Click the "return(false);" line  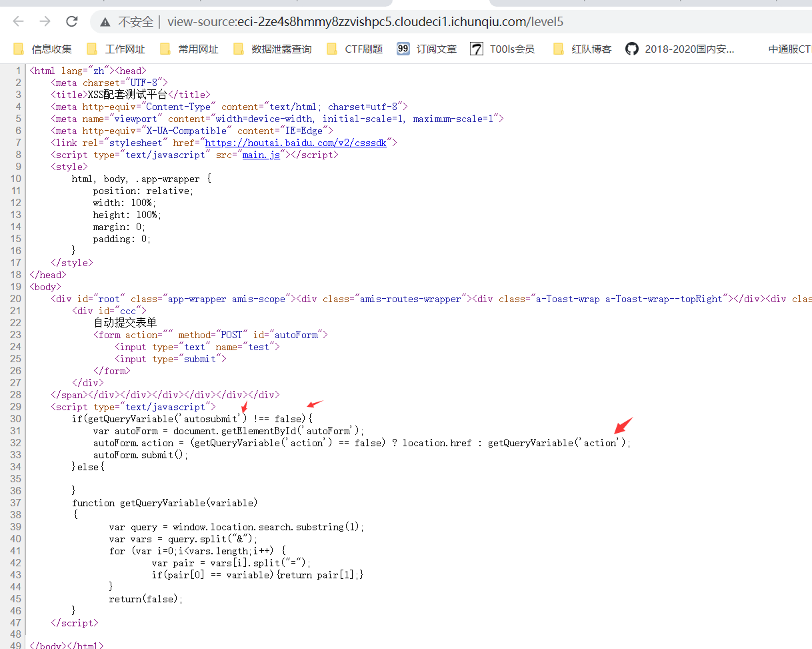coord(146,599)
